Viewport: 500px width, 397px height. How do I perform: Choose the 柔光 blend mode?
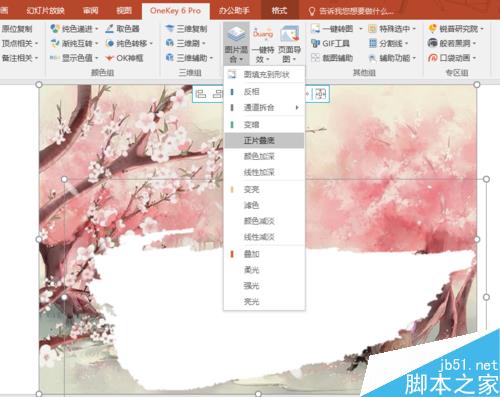point(264,270)
